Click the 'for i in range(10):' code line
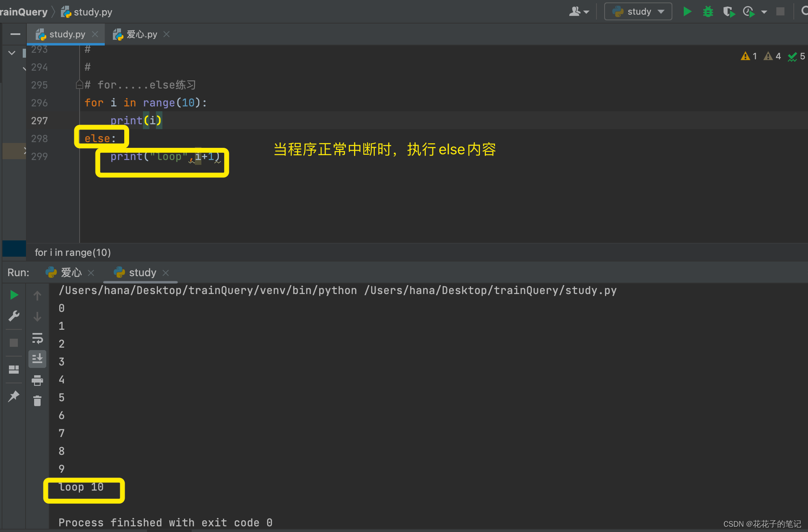 (x=146, y=103)
